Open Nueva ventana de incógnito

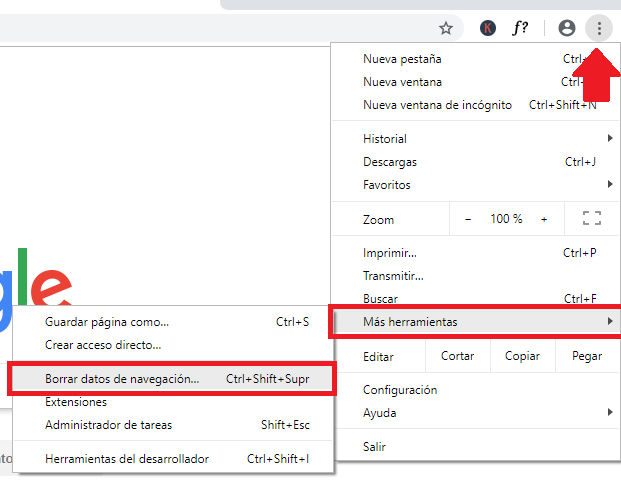pyautogui.click(x=476, y=105)
